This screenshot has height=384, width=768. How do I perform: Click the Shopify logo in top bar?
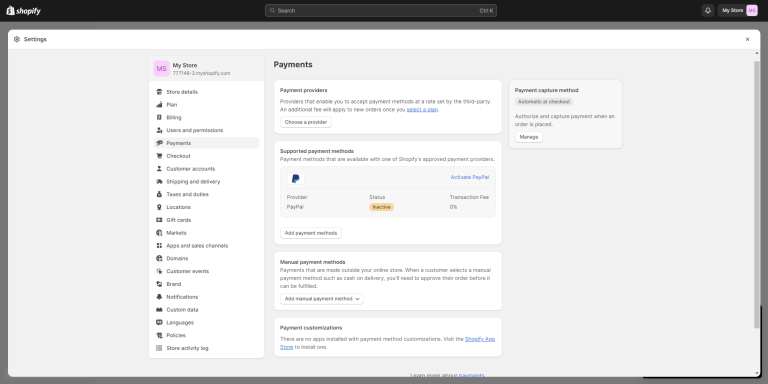click(24, 11)
